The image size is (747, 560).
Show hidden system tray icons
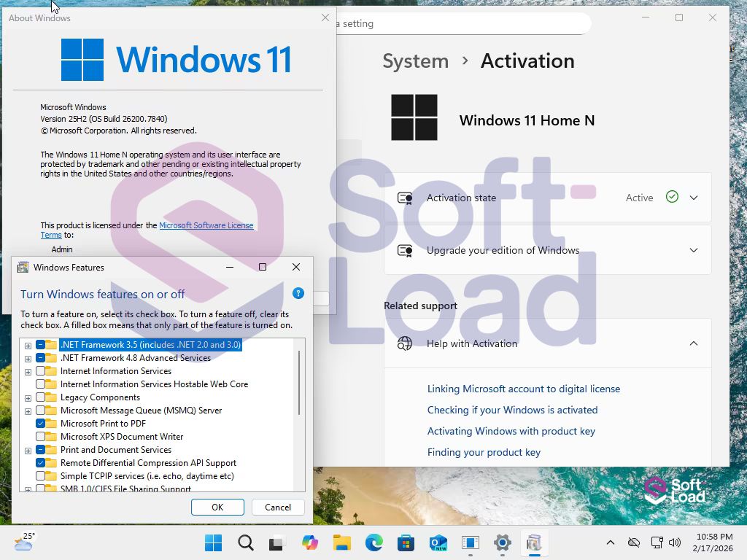pyautogui.click(x=611, y=542)
